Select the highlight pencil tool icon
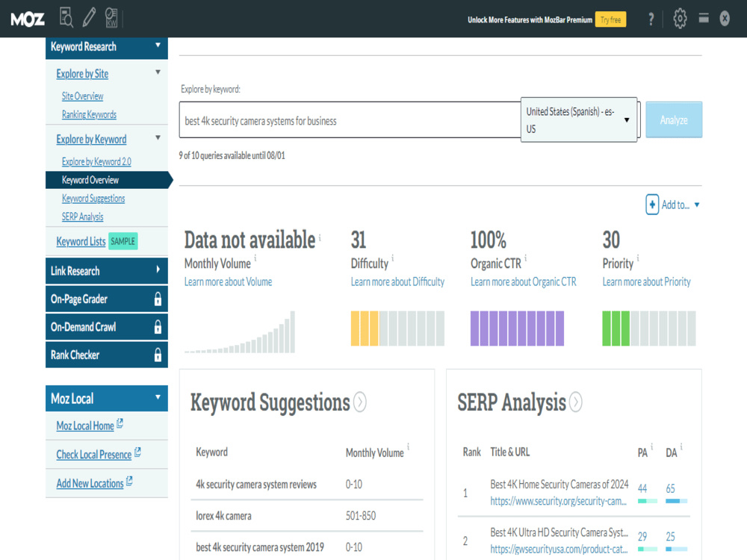 89,18
